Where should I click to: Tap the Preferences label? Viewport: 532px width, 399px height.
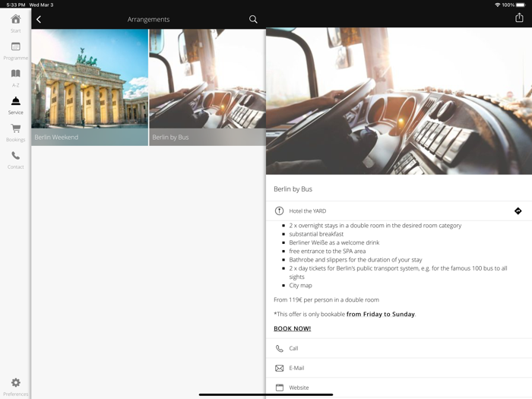pos(16,394)
